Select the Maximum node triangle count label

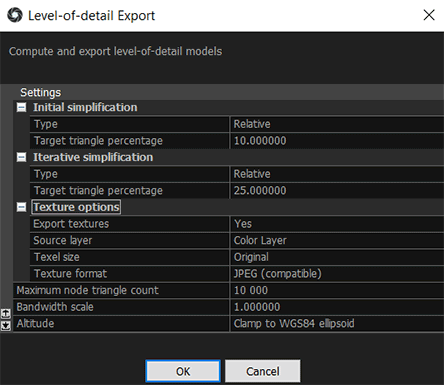pyautogui.click(x=88, y=291)
